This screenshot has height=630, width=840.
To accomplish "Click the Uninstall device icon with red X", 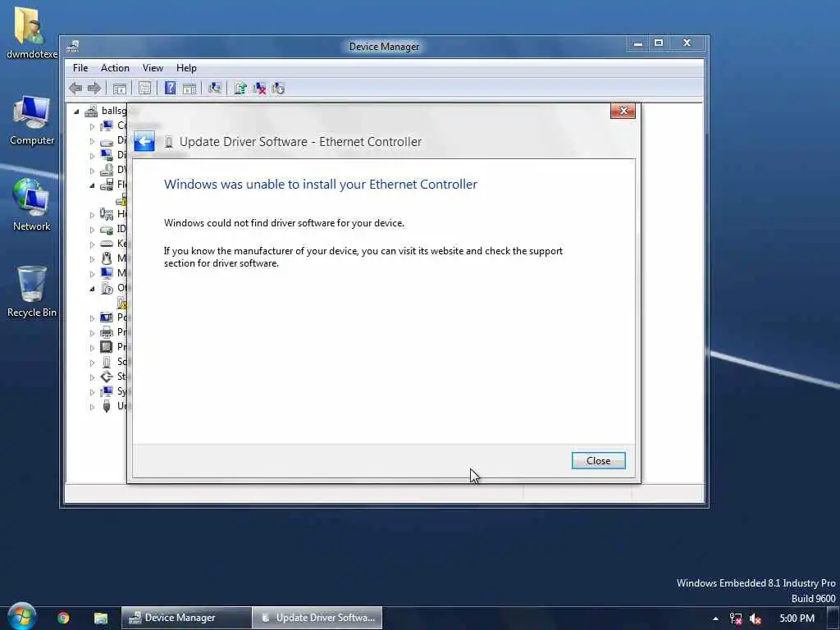I will [x=259, y=89].
